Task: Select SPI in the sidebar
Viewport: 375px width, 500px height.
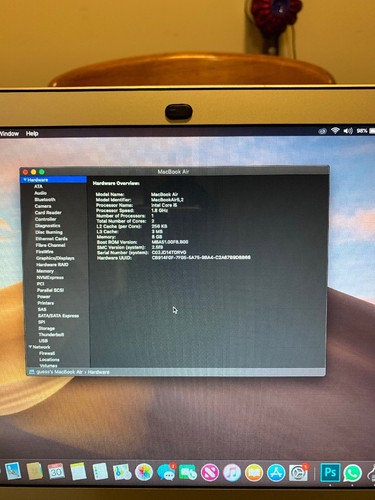Action: 41,322
